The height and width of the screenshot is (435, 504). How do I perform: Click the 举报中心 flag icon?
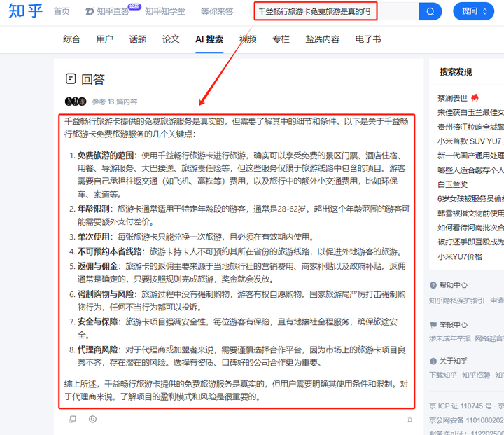(x=433, y=324)
